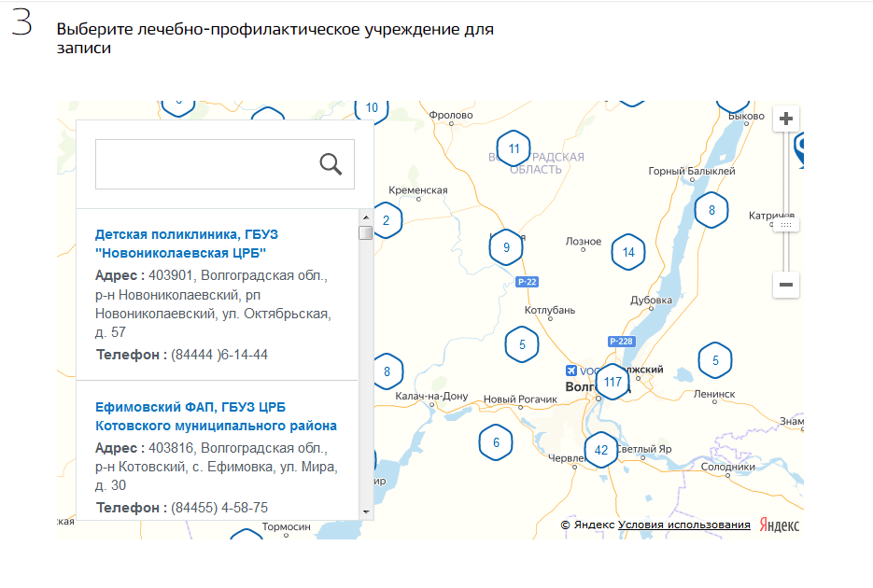873x588 pixels.
Task: Click the Солодники town label
Action: click(x=727, y=466)
